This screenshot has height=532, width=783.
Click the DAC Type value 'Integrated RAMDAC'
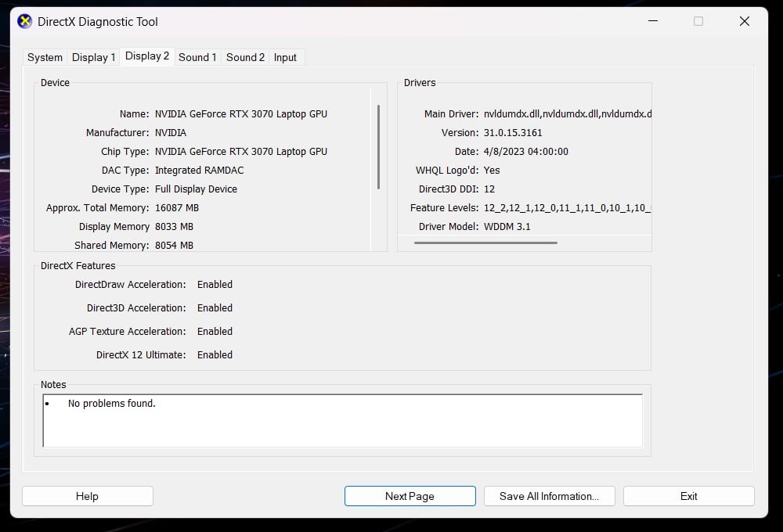pos(199,171)
